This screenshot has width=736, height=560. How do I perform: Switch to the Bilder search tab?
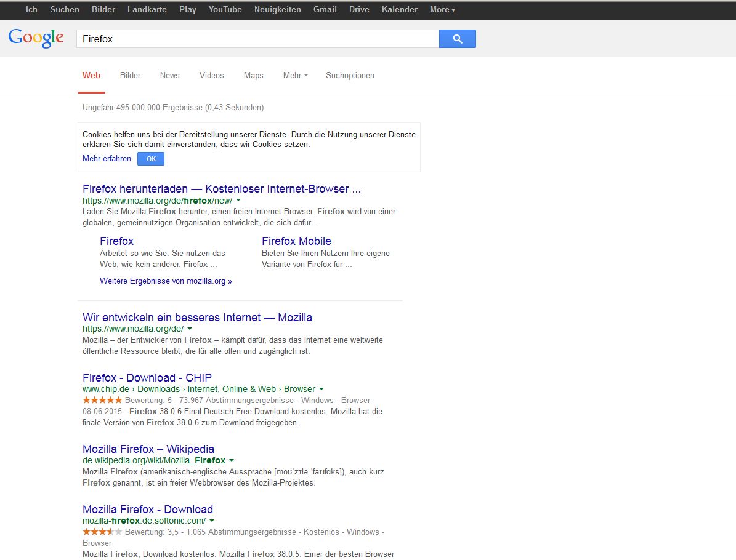130,76
